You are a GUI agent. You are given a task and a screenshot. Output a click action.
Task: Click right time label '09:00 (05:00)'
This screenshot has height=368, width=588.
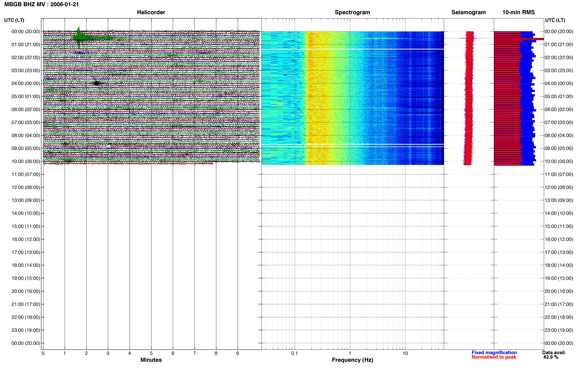[559, 148]
